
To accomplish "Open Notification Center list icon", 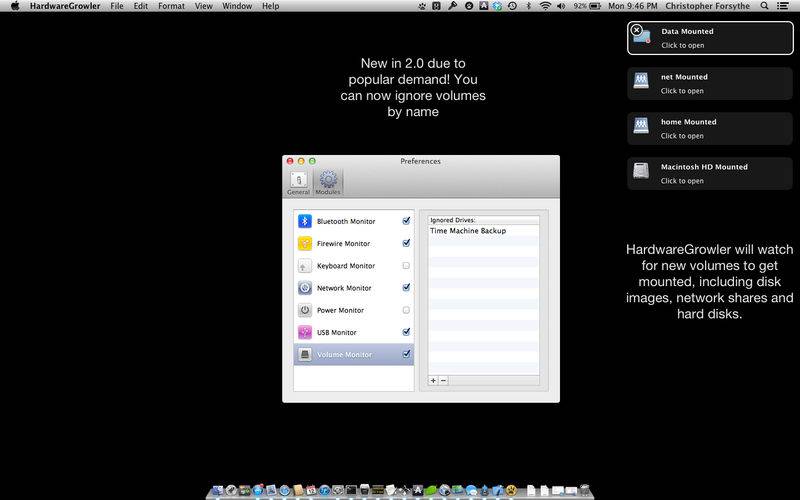I will coord(783,6).
